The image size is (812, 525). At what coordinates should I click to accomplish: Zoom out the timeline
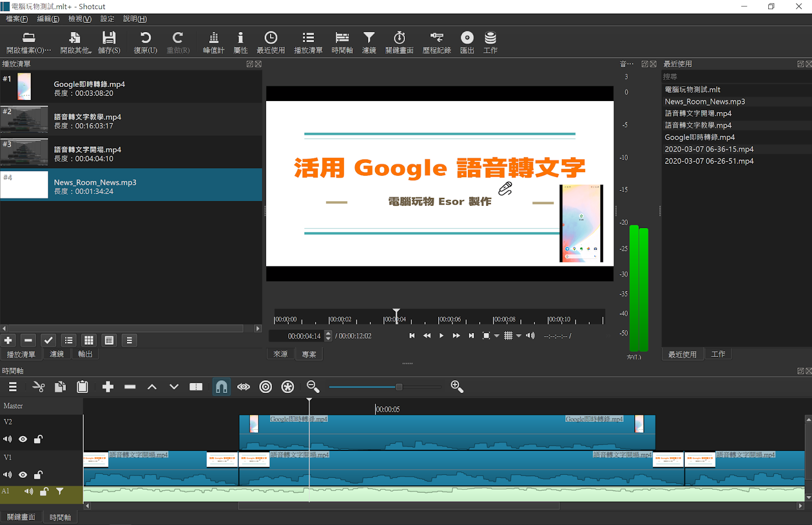tap(313, 387)
